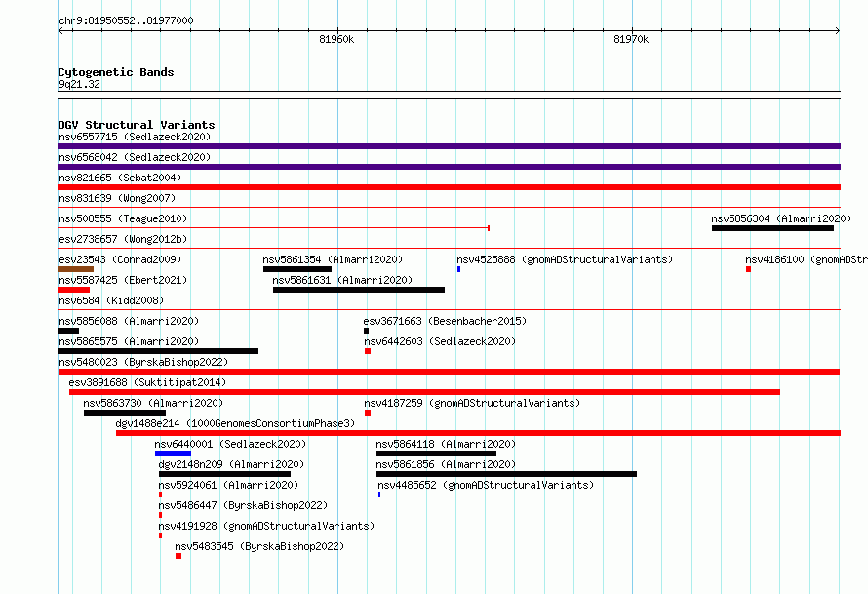Select the esv23543 (Conrad2009) label
Image resolution: width=868 pixels, height=594 pixels.
tap(120, 259)
